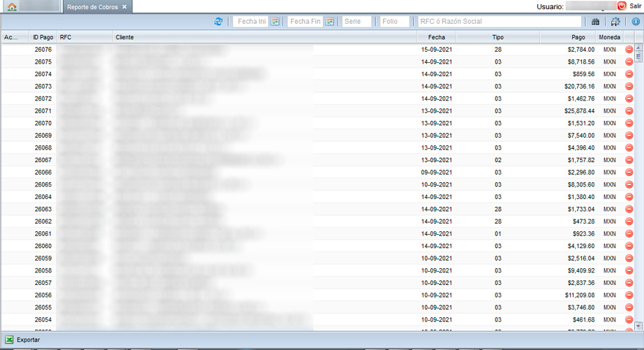The image size is (644, 350).
Task: Click the table scrollbar up arrow
Action: click(638, 48)
